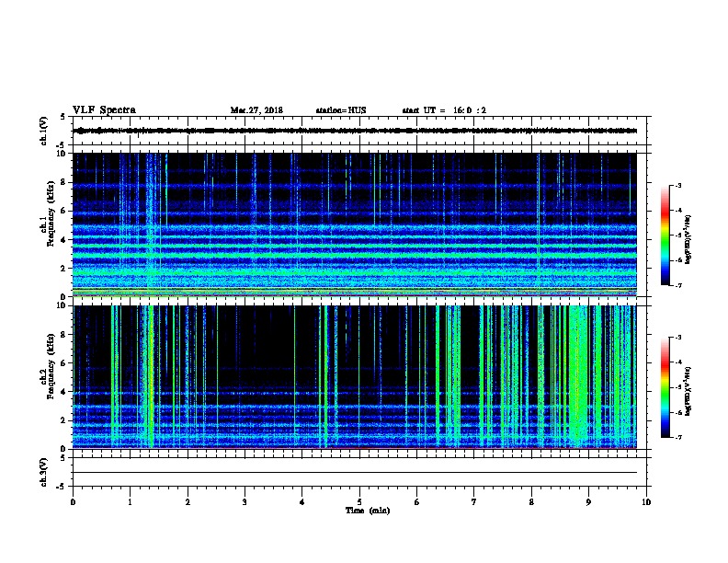Click the ch.3 flat-line waveform panel
Viewport: 728px width, 563px height.
click(x=359, y=472)
